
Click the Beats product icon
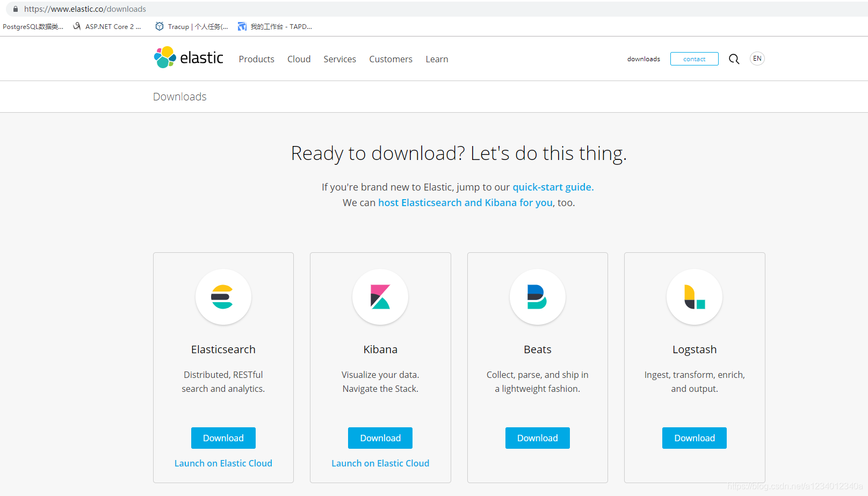(537, 297)
